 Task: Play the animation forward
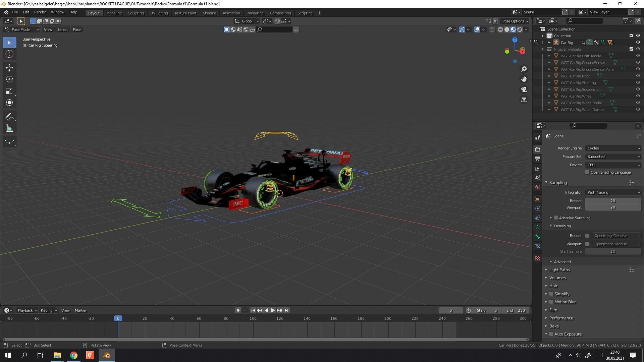pos(273,310)
